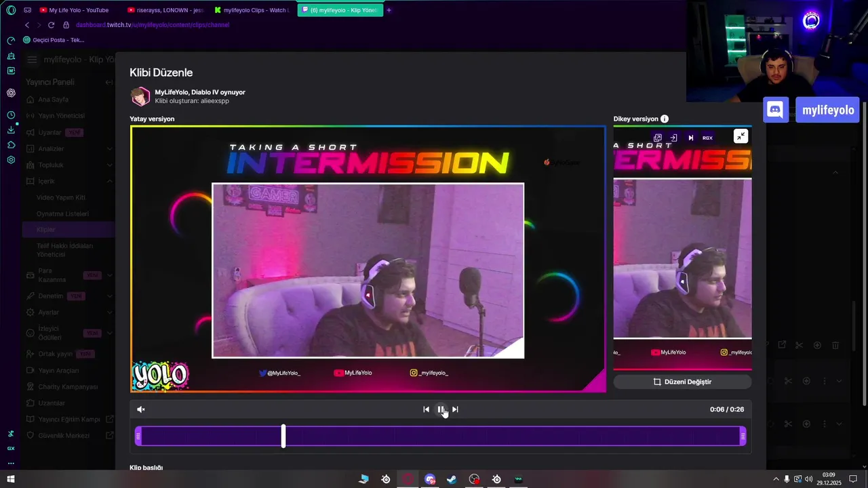Open the Windows notification center
The width and height of the screenshot is (868, 488).
[853, 479]
